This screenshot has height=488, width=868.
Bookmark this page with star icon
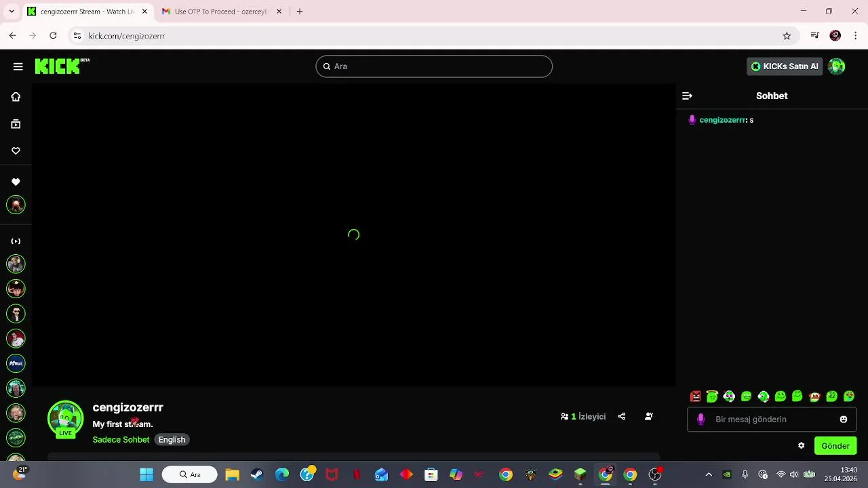pyautogui.click(x=787, y=36)
